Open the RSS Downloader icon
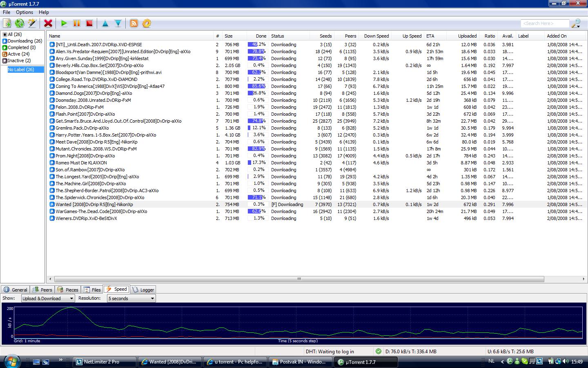Image resolution: width=588 pixels, height=368 pixels. [134, 23]
